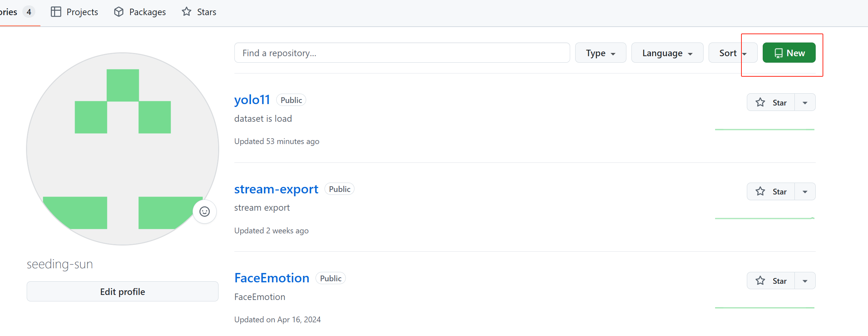This screenshot has height=336, width=868.
Task: Click the Projects table icon
Action: click(56, 12)
